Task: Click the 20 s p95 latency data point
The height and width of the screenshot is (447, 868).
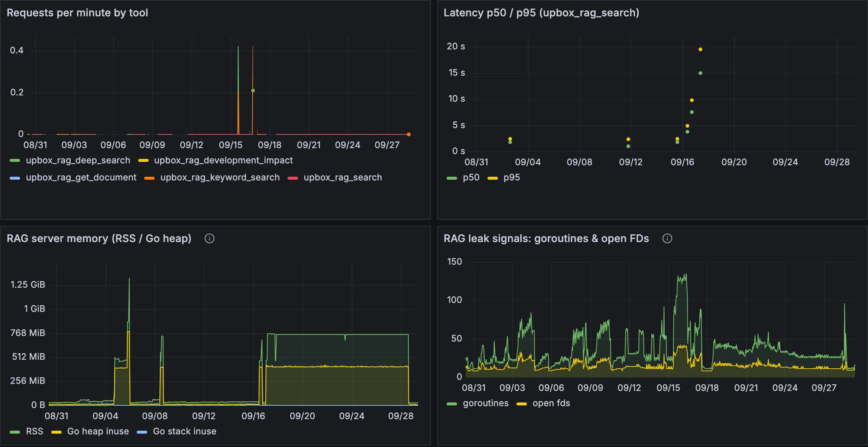Action: 700,49
